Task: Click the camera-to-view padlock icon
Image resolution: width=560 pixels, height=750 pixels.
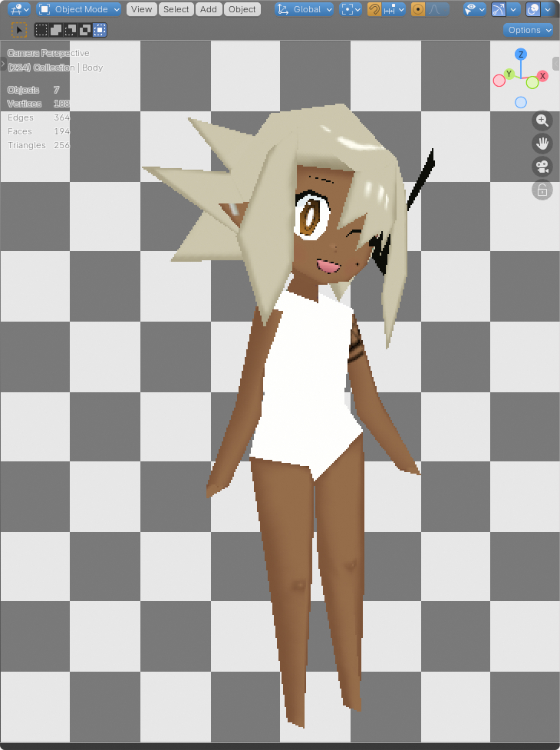Action: coord(542,190)
